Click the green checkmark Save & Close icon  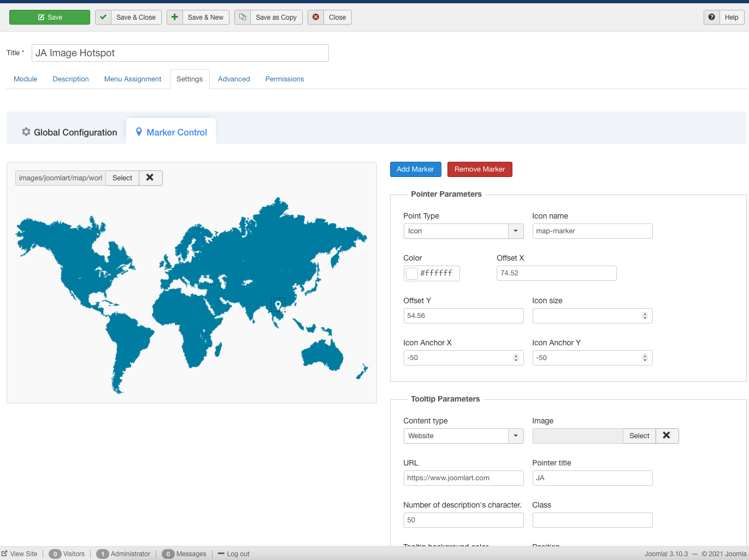click(103, 17)
